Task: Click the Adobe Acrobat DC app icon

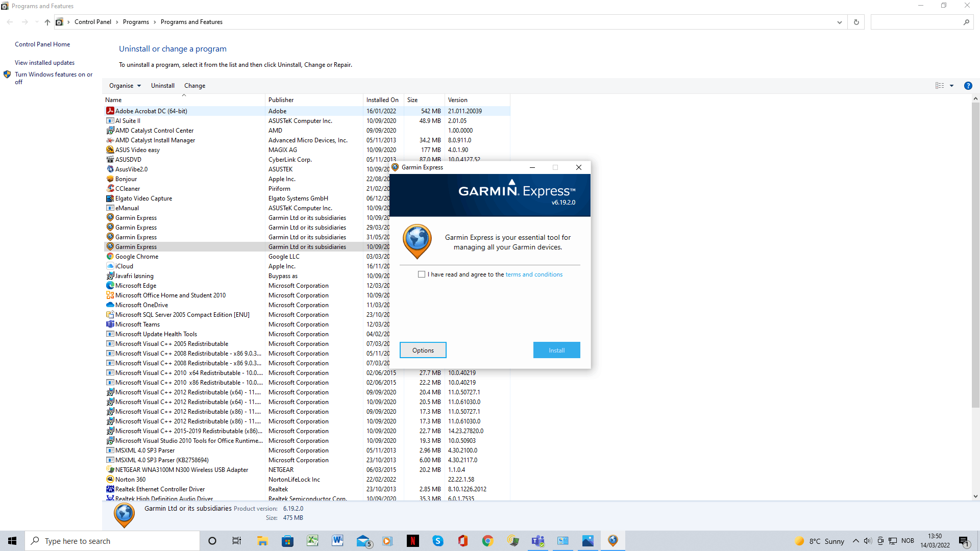Action: click(x=110, y=111)
